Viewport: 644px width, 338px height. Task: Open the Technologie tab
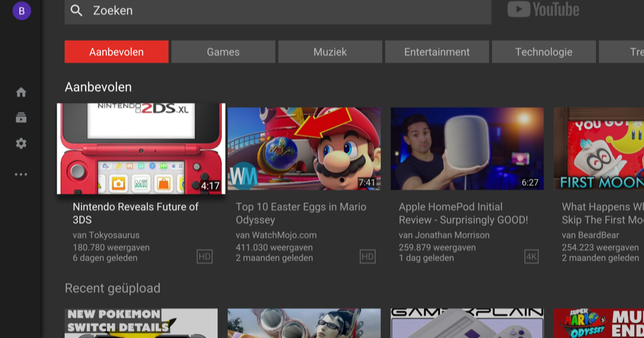coord(544,52)
